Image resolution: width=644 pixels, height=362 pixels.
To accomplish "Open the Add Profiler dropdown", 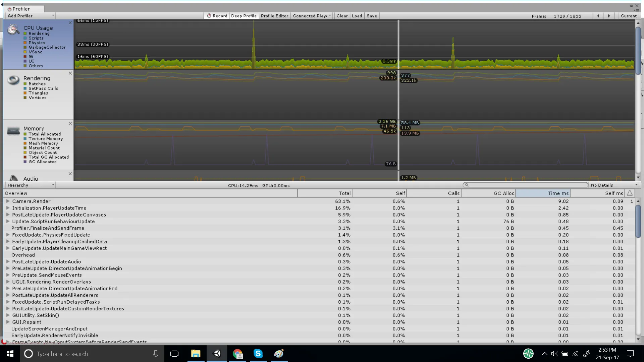I will pyautogui.click(x=30, y=16).
